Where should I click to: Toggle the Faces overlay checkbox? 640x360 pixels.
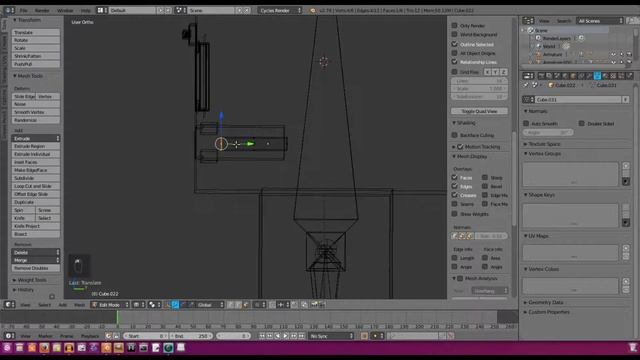pyautogui.click(x=454, y=178)
